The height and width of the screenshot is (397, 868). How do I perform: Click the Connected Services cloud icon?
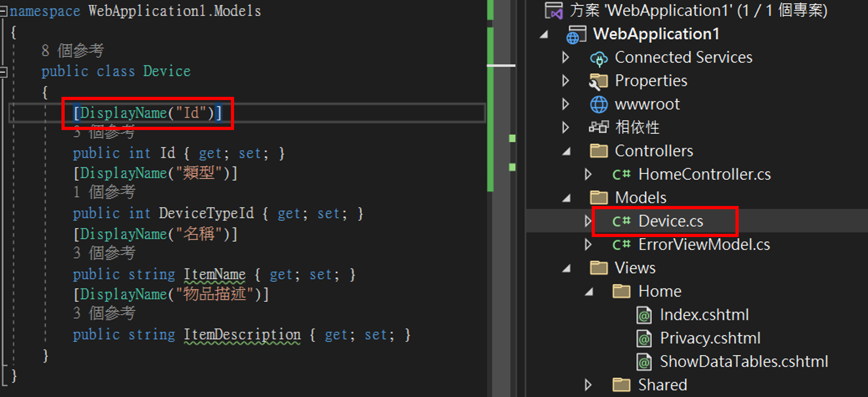599,58
